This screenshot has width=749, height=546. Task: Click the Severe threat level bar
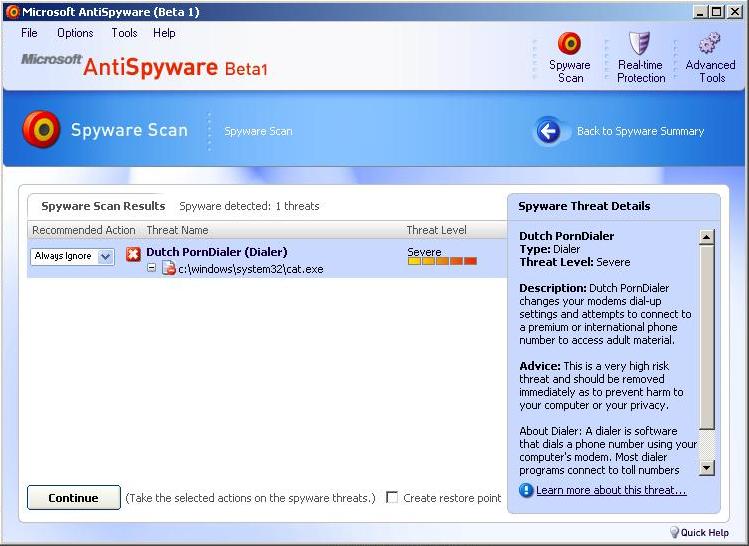pos(442,261)
